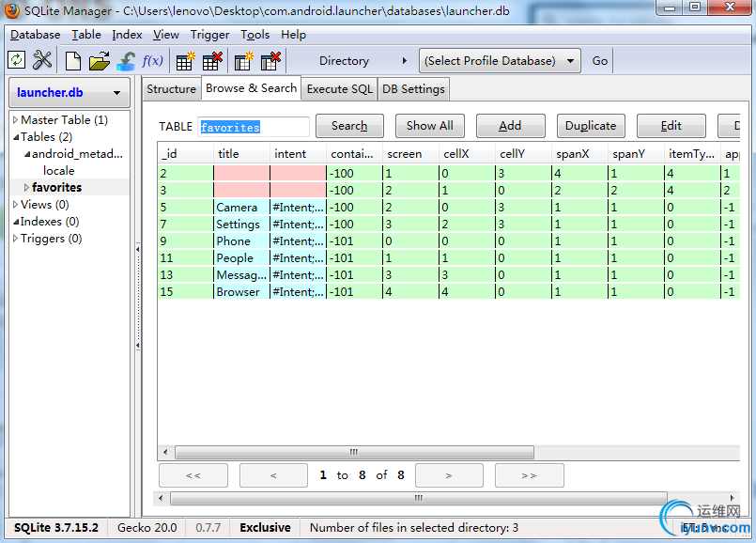Select the People title cell
Viewport: 756px width, 543px height.
point(241,258)
